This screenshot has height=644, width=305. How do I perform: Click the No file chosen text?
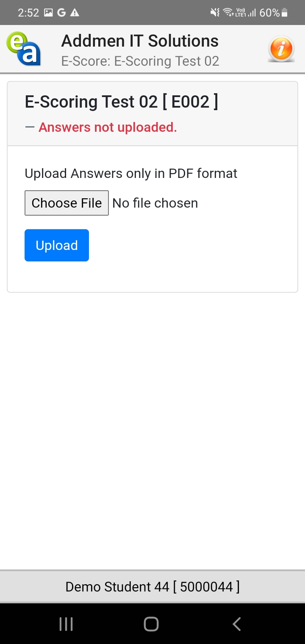tap(155, 203)
